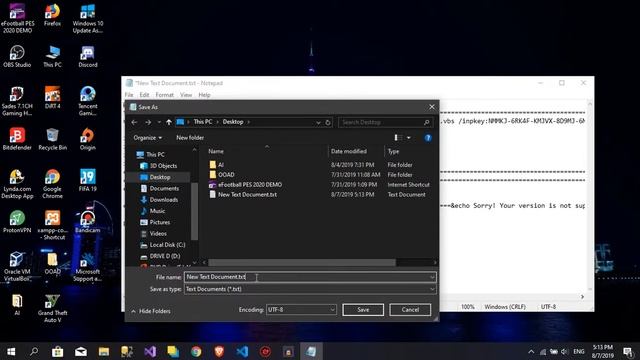The height and width of the screenshot is (360, 640).
Task: Open Encoding UTF-8 dropdown
Action: [301, 310]
